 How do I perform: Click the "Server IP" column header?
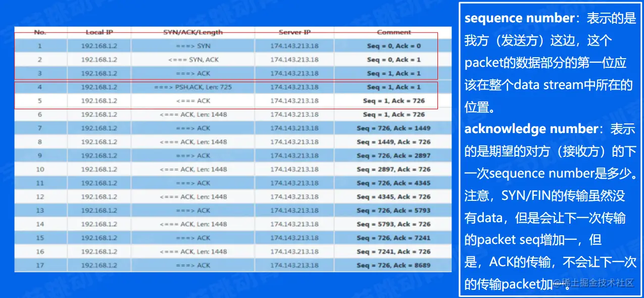[294, 32]
